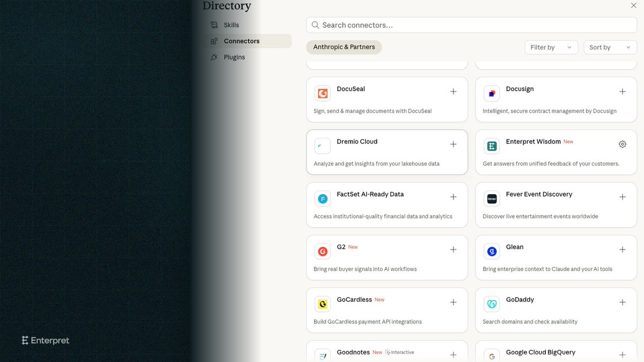
Task: Click 'Search domains and check availability' text
Action: (x=530, y=322)
